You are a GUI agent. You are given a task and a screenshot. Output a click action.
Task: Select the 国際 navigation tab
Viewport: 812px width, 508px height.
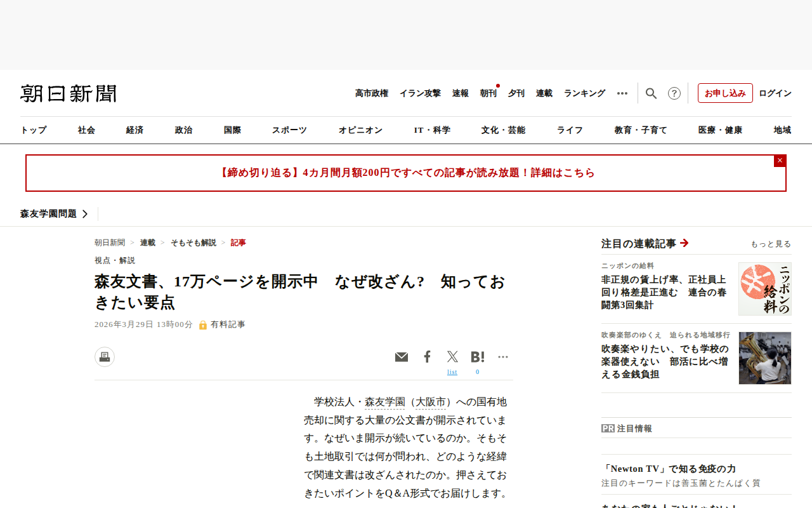(232, 130)
